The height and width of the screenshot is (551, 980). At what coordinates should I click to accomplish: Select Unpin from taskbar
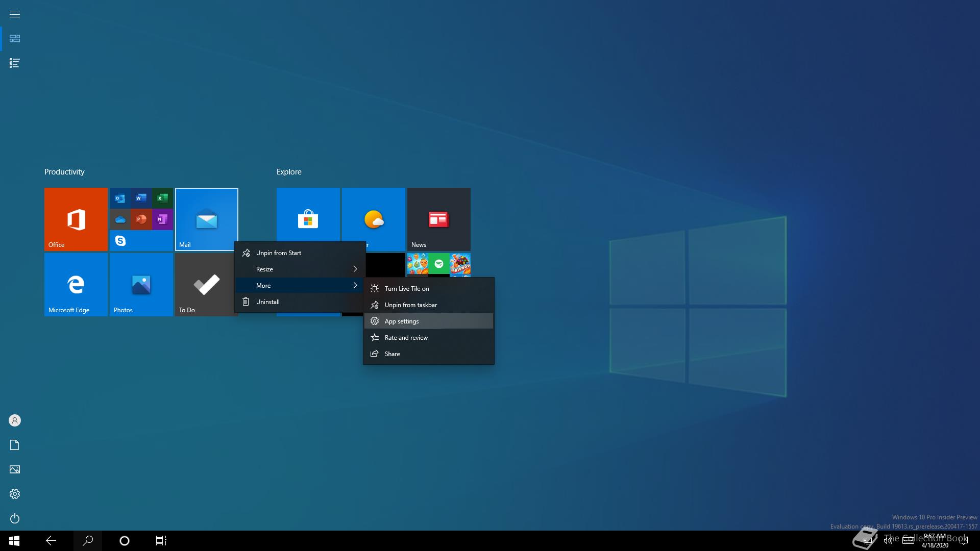(429, 305)
